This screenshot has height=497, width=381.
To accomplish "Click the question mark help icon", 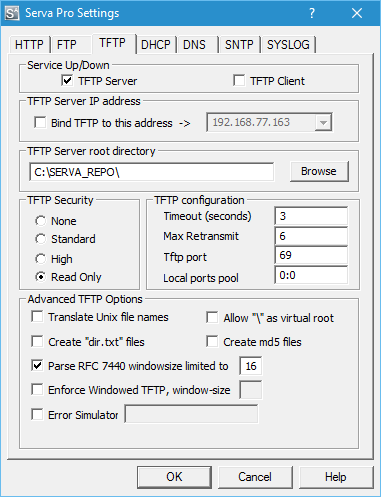I will [x=312, y=13].
